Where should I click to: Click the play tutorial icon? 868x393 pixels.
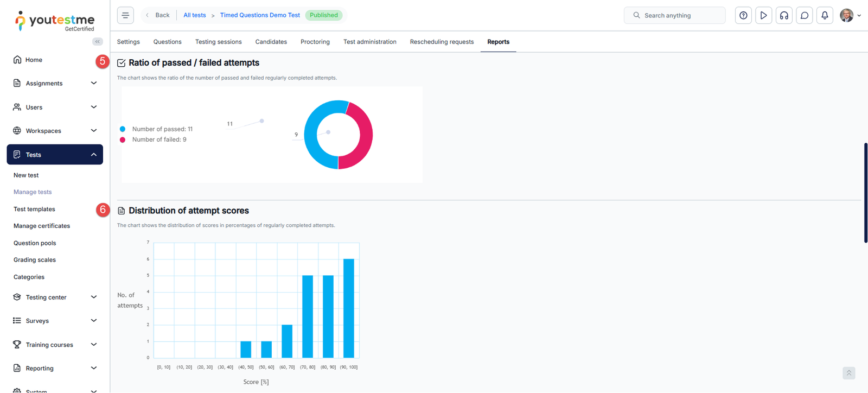coord(763,15)
